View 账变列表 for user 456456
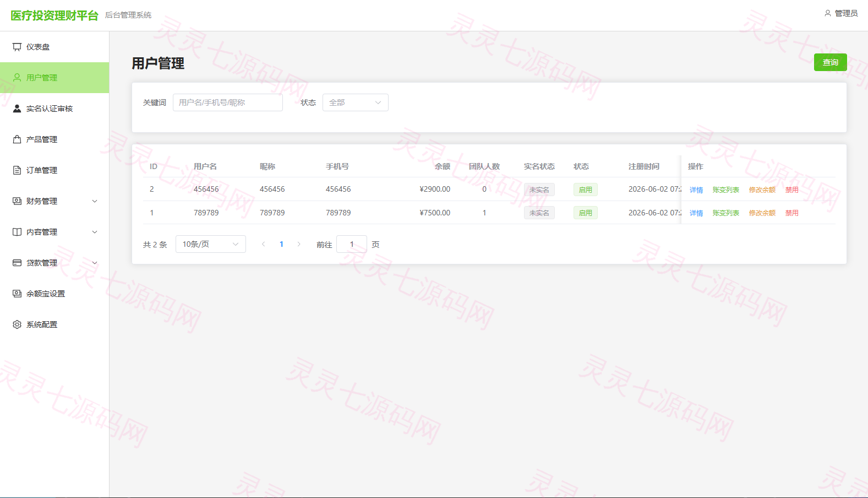Screen dimensions: 868x498 coord(726,190)
